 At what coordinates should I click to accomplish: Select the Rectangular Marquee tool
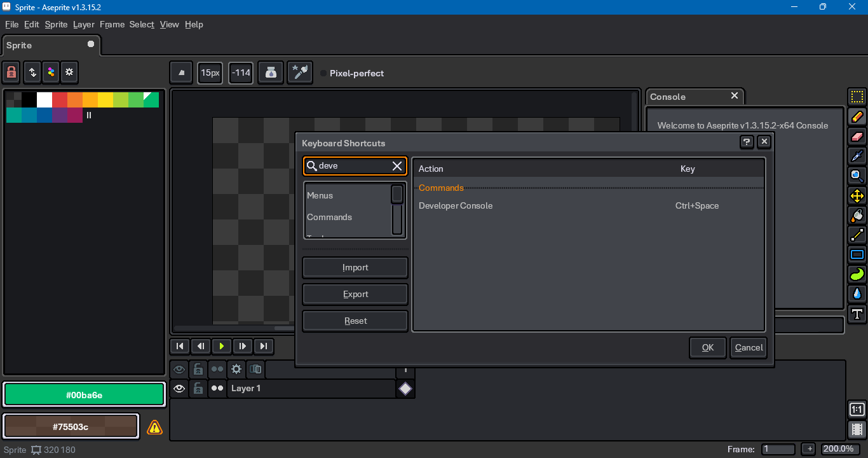click(857, 97)
